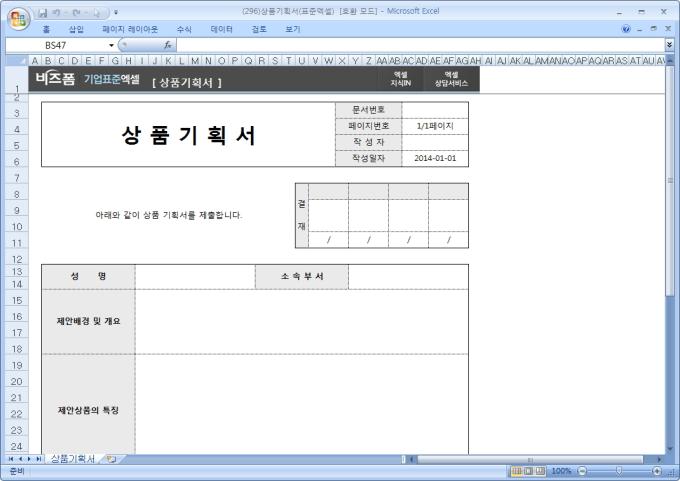Click the 비즈폼 logo

(55, 79)
